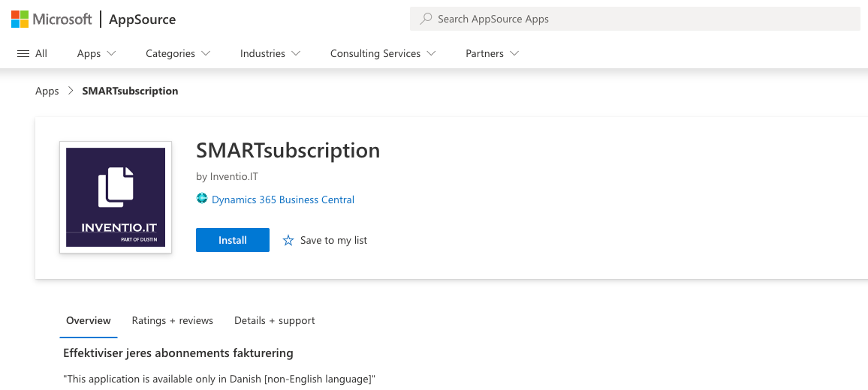Click the SMARTsubscription breadcrumb text
The height and width of the screenshot is (390, 868).
pyautogui.click(x=130, y=91)
